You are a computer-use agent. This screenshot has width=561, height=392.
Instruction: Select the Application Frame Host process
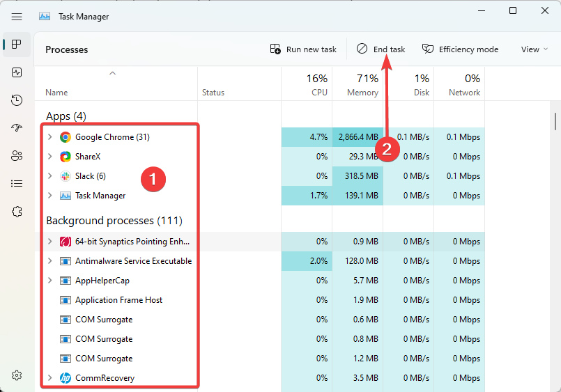118,300
